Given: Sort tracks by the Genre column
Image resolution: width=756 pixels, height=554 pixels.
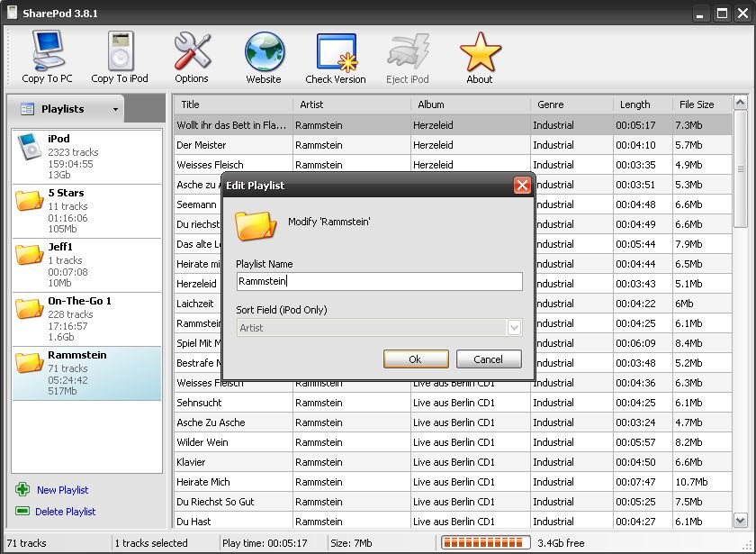Looking at the screenshot, I should coord(571,104).
